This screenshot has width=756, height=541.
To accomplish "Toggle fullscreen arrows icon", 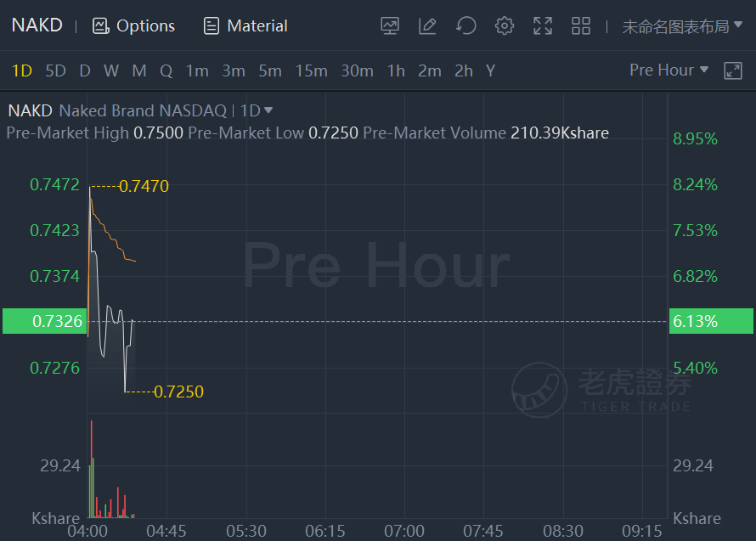I will pos(543,25).
